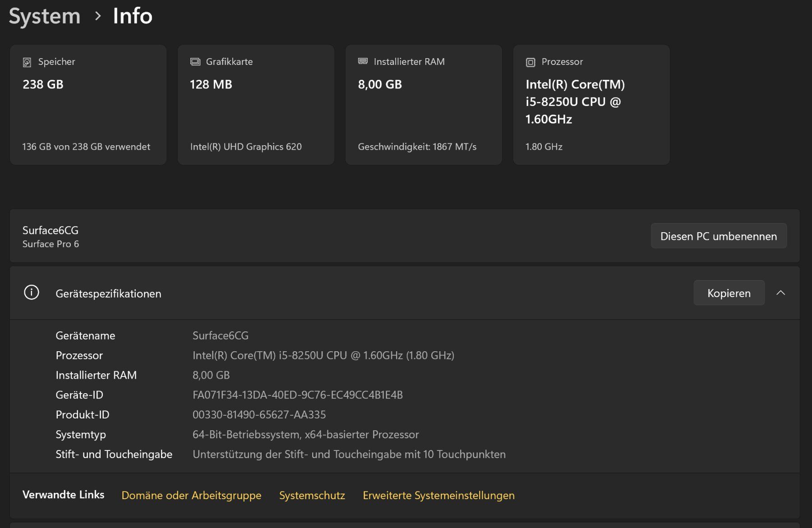The width and height of the screenshot is (812, 528).
Task: Click the Geräte-ID value text
Action: pyautogui.click(x=298, y=395)
